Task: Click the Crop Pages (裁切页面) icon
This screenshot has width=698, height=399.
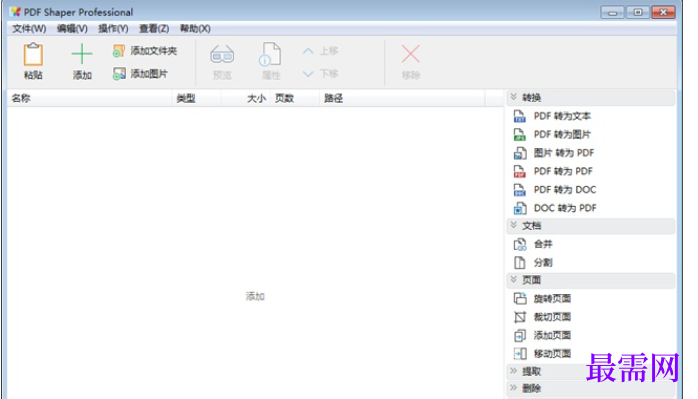Action: (519, 317)
